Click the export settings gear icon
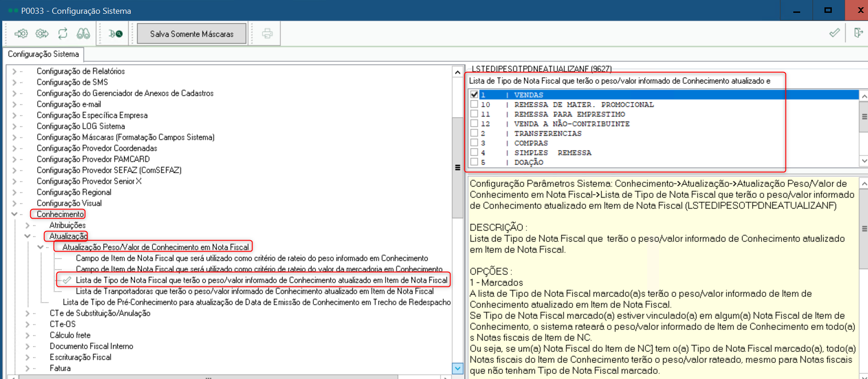 42,33
